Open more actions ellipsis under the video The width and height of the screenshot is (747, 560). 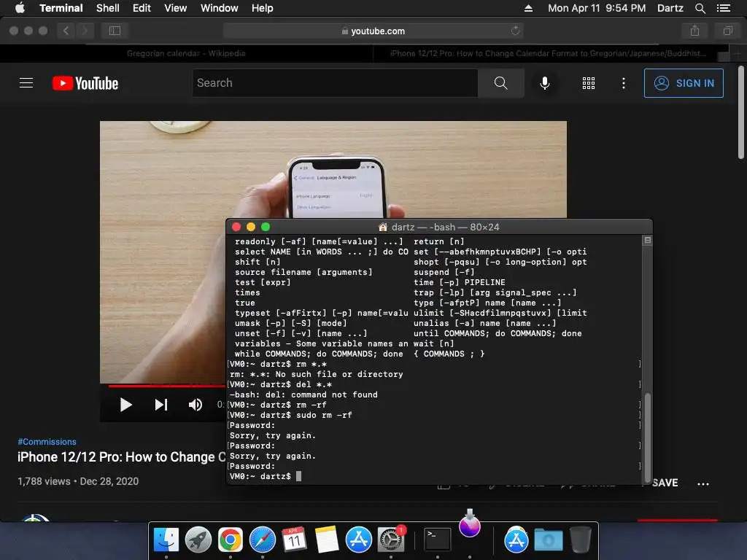coord(703,484)
